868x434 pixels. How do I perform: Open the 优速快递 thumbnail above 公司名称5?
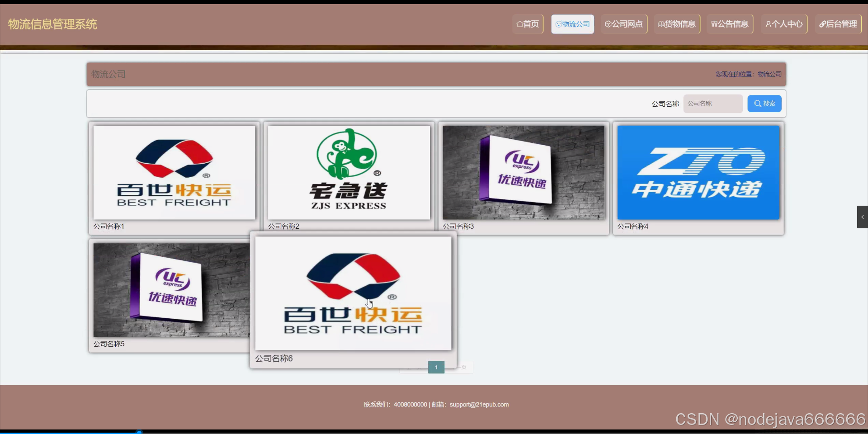click(x=171, y=290)
